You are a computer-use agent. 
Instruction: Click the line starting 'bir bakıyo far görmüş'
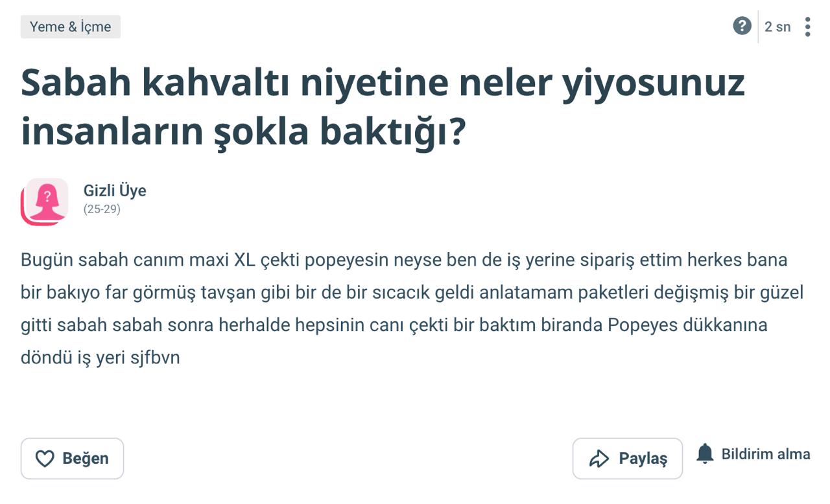412,293
